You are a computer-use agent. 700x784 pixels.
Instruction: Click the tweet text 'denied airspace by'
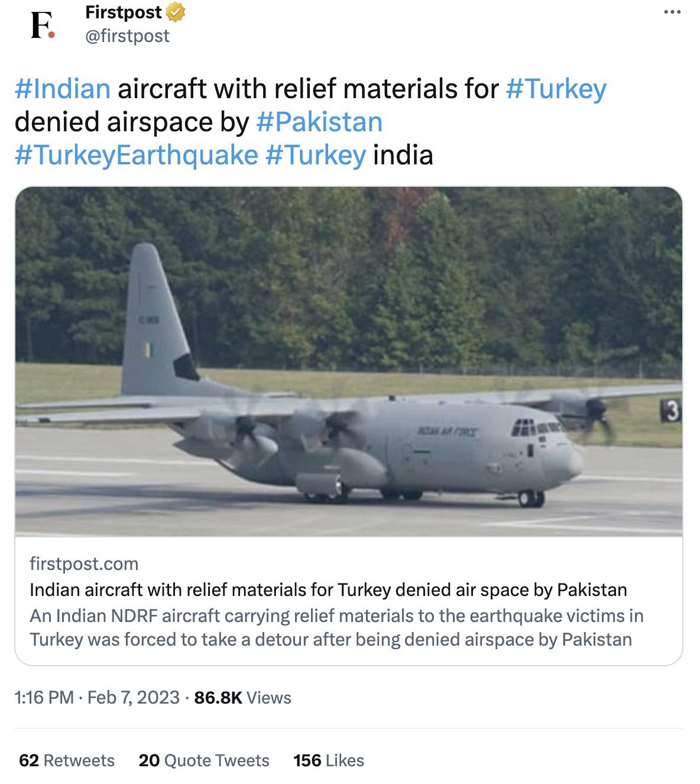tap(132, 122)
